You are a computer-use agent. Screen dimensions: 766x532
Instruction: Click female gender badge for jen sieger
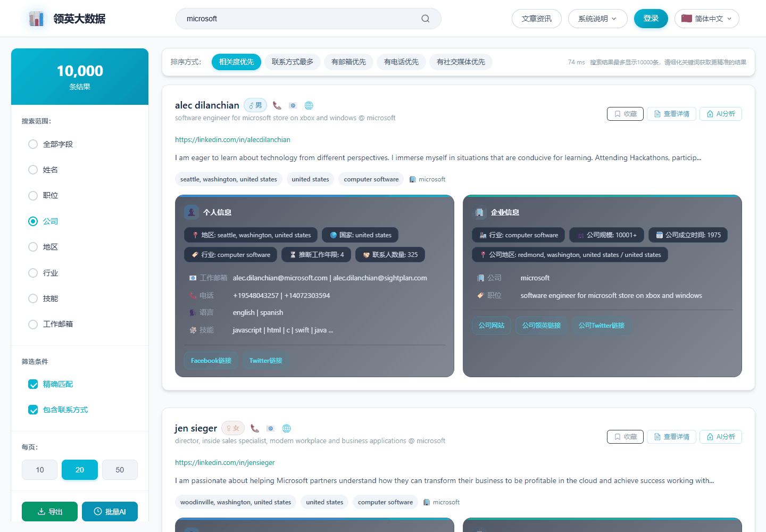pos(233,428)
